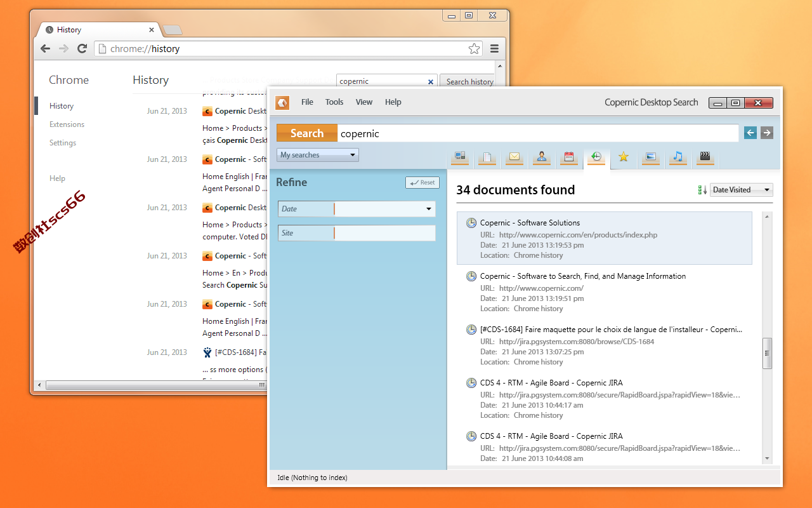
Task: Click history icon for 'Copernic - Software Solutions' result
Action: (471, 223)
